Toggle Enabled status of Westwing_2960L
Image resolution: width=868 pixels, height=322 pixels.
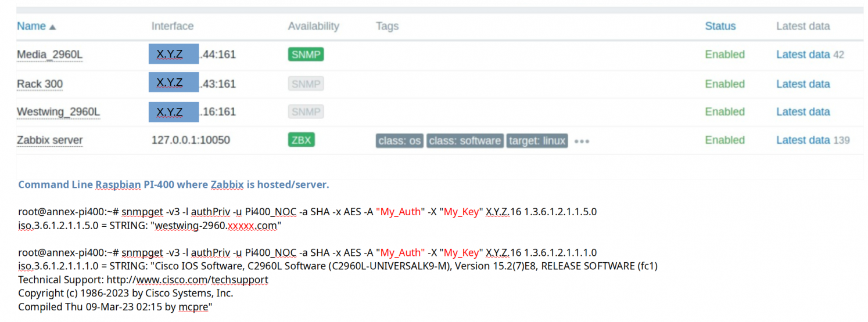click(724, 112)
